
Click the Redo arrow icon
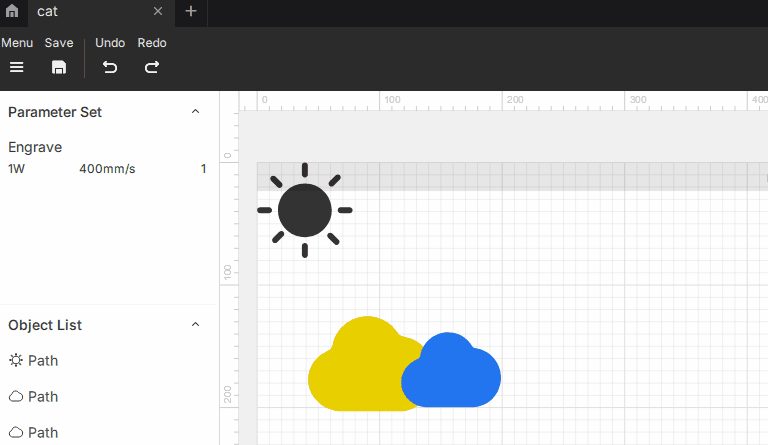point(152,67)
